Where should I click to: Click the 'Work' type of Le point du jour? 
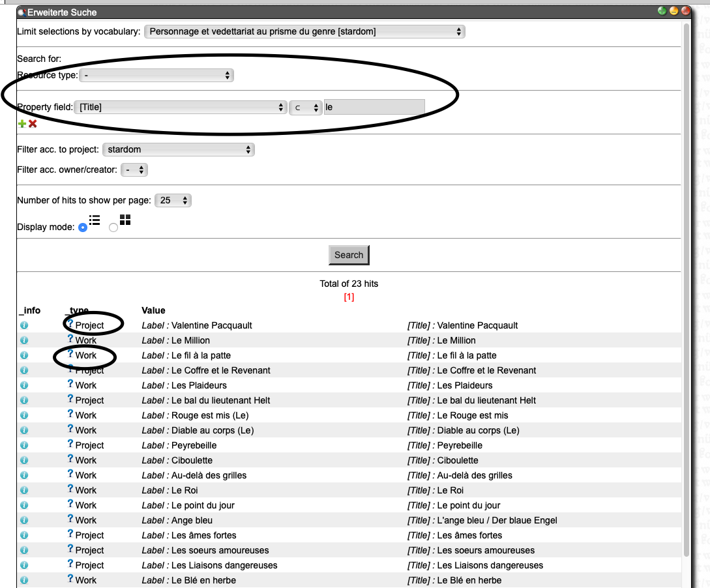tap(85, 506)
